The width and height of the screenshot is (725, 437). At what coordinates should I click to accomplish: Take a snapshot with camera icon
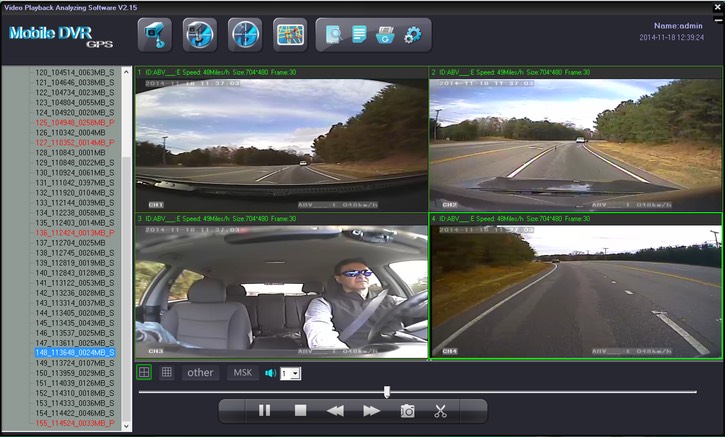[408, 410]
